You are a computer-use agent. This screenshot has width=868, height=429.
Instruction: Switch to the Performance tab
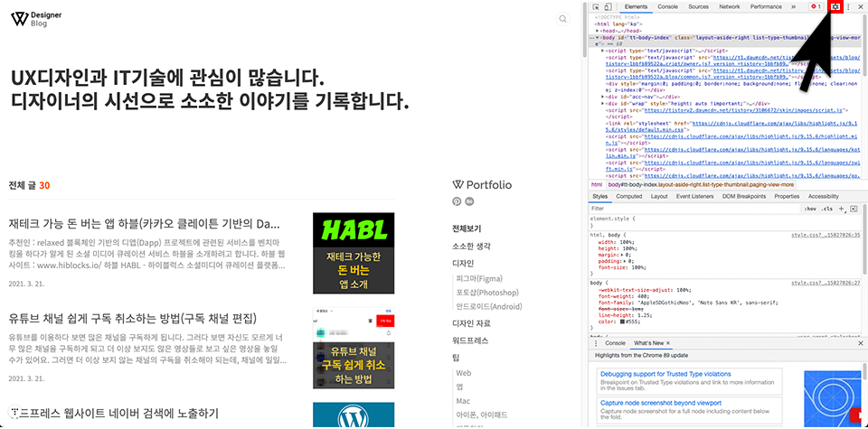click(766, 6)
